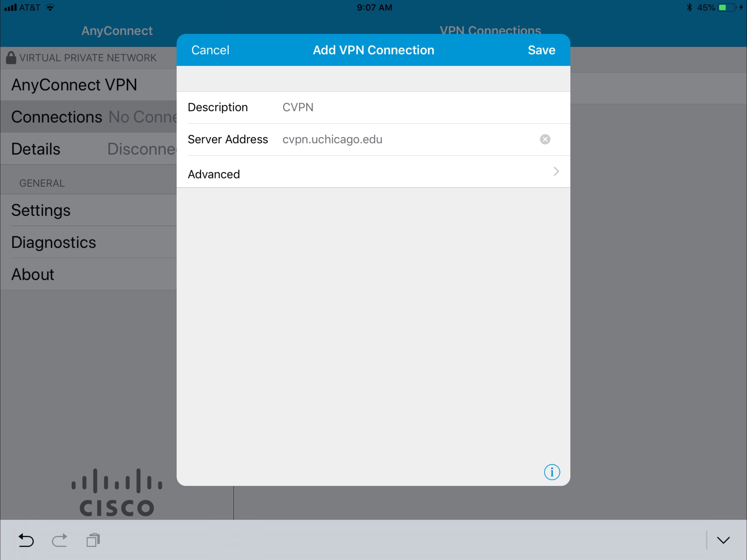
Task: Tap the undo arrow icon
Action: [26, 540]
